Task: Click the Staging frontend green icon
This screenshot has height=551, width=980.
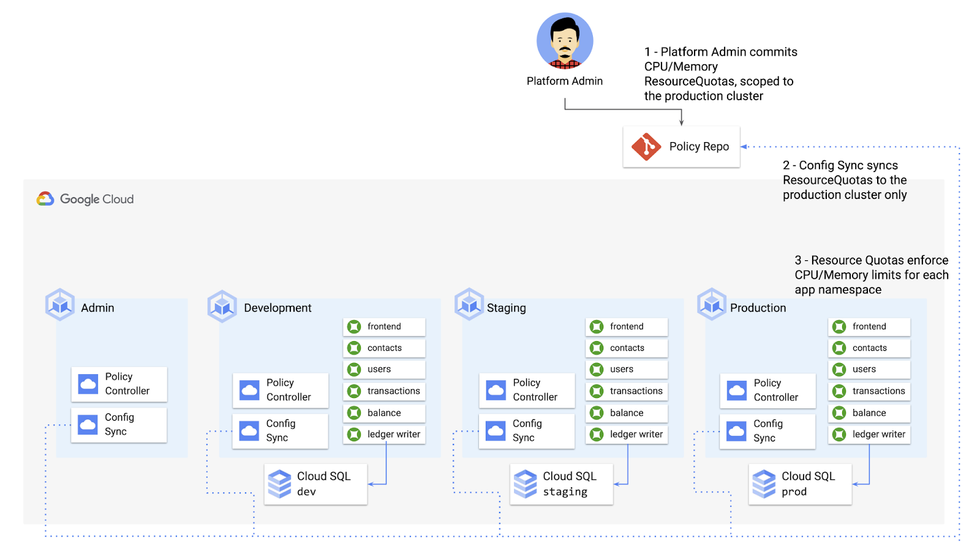Action: tap(597, 327)
